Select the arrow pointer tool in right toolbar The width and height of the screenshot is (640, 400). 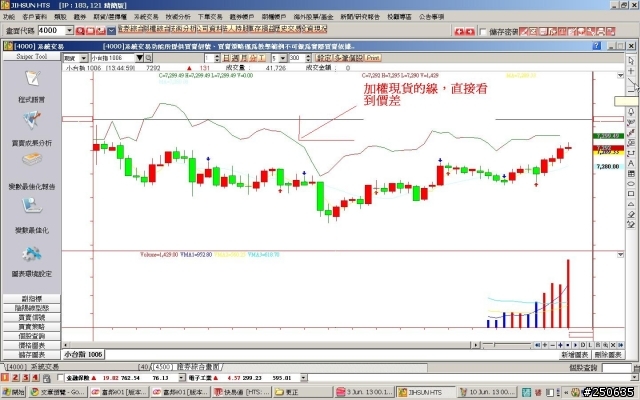pyautogui.click(x=631, y=61)
